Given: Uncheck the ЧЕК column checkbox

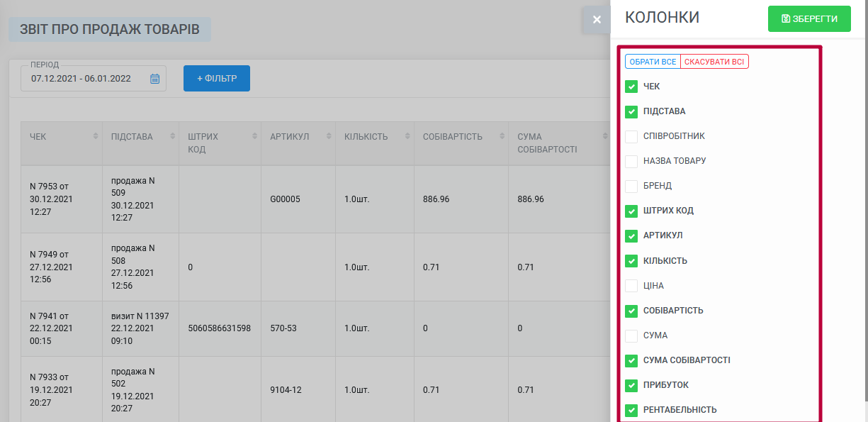Looking at the screenshot, I should click(631, 87).
